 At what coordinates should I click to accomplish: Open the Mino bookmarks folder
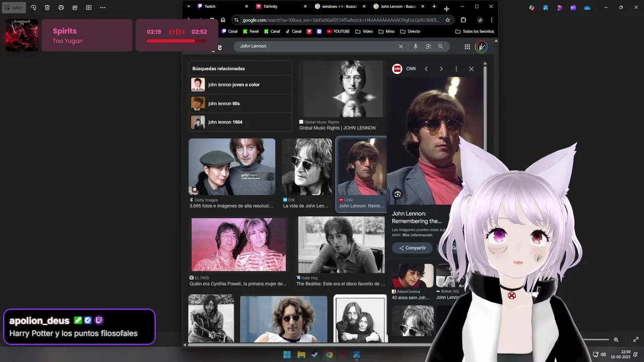pos(386,31)
